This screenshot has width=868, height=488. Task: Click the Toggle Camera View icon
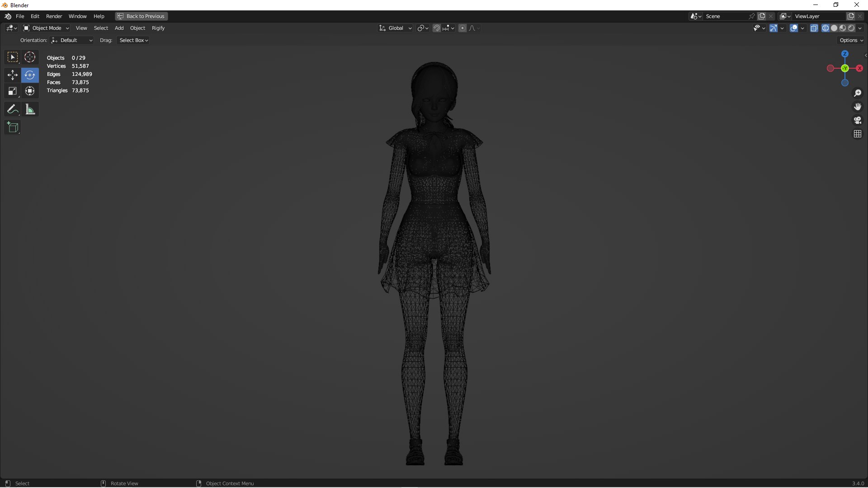coord(858,120)
